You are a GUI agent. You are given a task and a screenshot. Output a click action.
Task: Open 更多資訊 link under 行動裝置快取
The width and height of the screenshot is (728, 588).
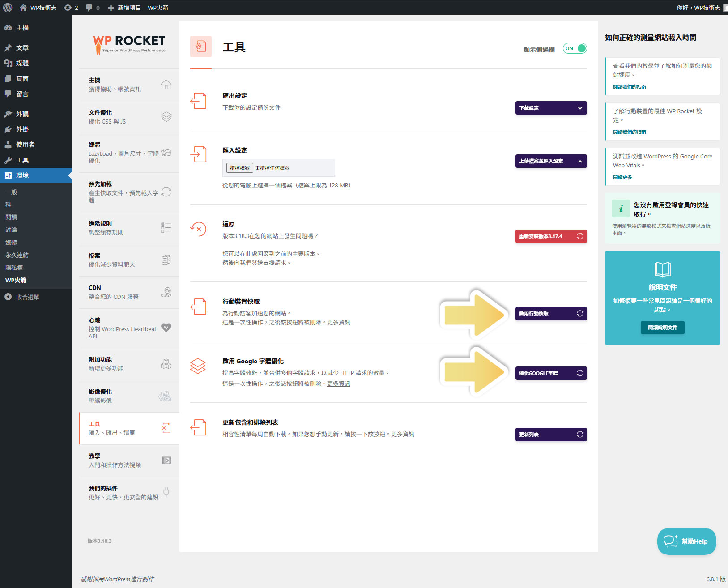coord(339,322)
